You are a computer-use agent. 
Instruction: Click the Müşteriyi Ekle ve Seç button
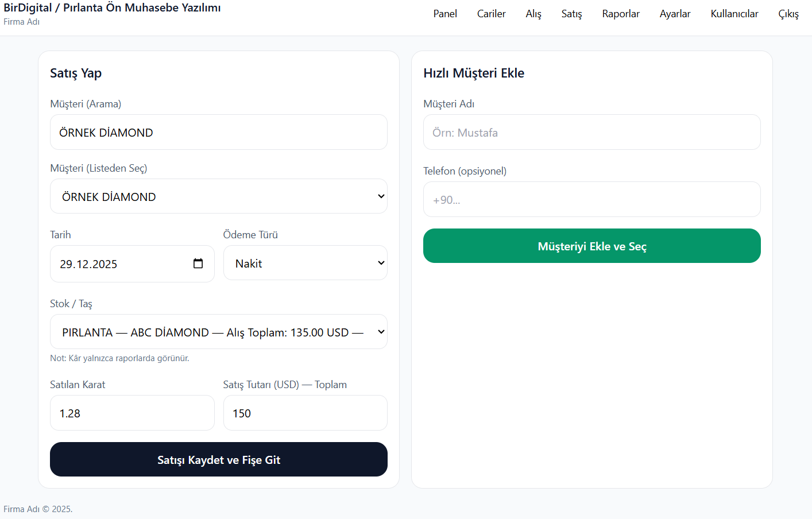click(x=591, y=246)
